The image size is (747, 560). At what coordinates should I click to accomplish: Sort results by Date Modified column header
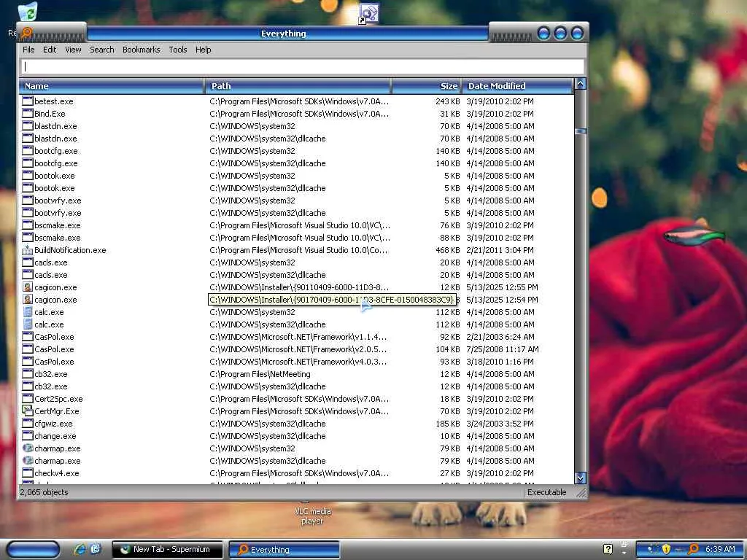tap(517, 86)
